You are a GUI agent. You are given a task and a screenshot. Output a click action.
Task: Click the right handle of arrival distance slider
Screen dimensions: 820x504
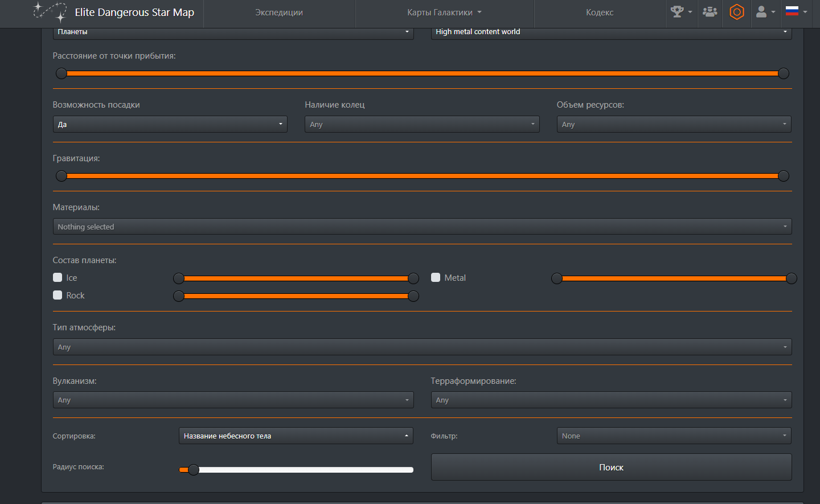pos(784,73)
